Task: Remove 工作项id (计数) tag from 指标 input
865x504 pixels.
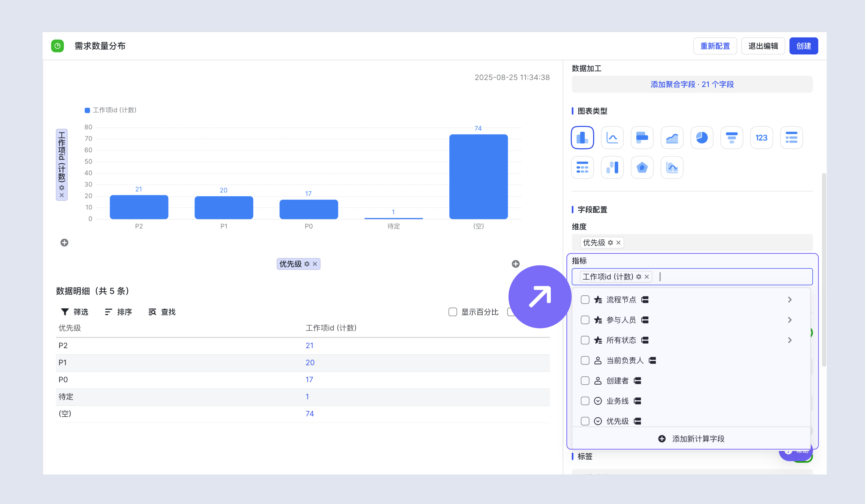Action: coord(647,277)
